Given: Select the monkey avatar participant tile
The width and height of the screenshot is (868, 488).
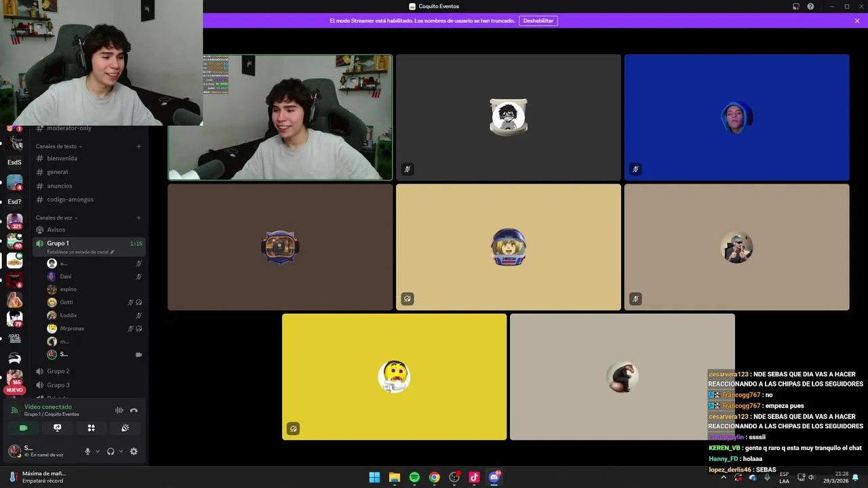Looking at the screenshot, I should pyautogui.click(x=622, y=376).
